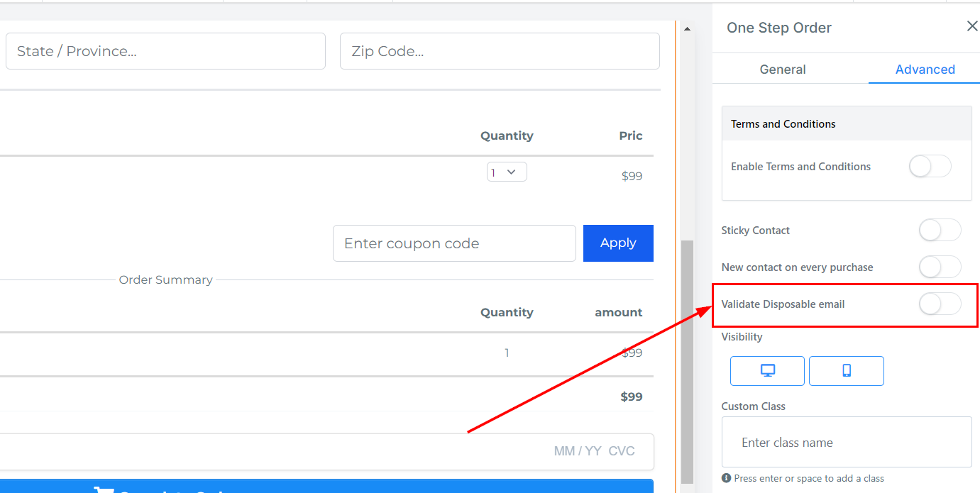Click info icon beside class hint
This screenshot has height=493, width=980.
pyautogui.click(x=726, y=478)
